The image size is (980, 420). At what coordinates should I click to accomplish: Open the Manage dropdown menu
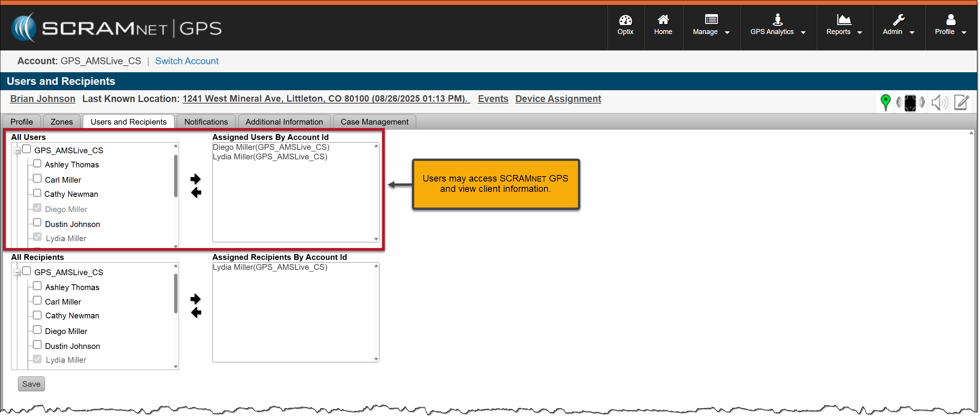click(711, 27)
